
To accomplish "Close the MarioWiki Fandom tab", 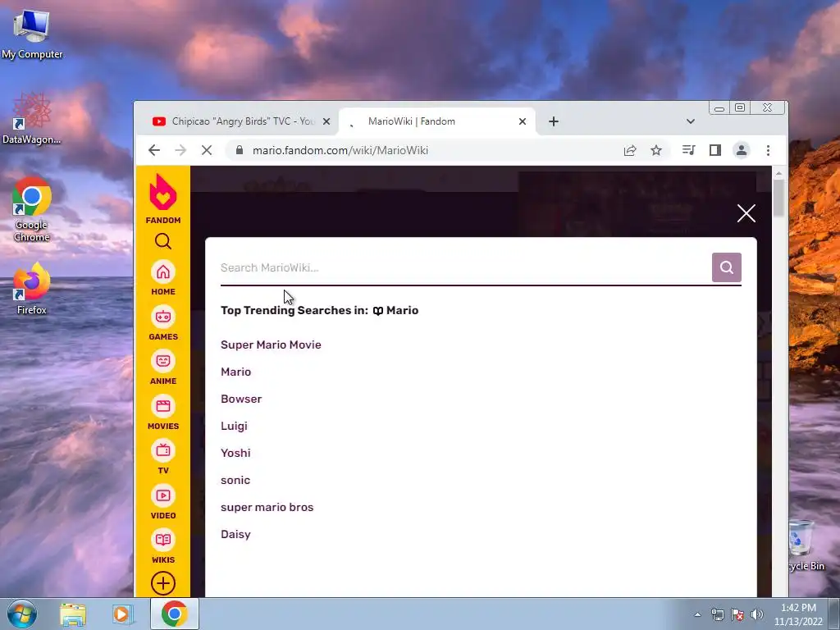I will 523,121.
